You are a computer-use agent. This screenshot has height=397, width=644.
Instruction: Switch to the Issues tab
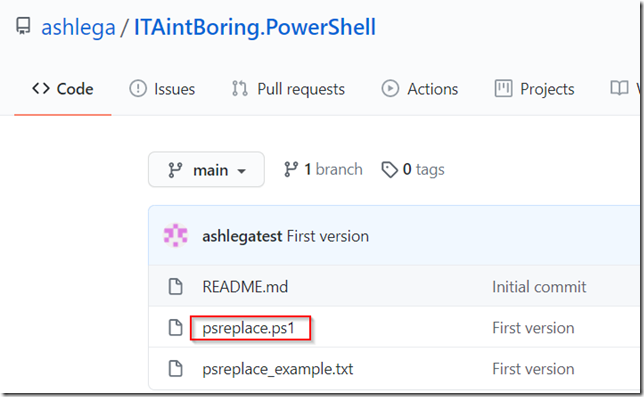click(162, 89)
